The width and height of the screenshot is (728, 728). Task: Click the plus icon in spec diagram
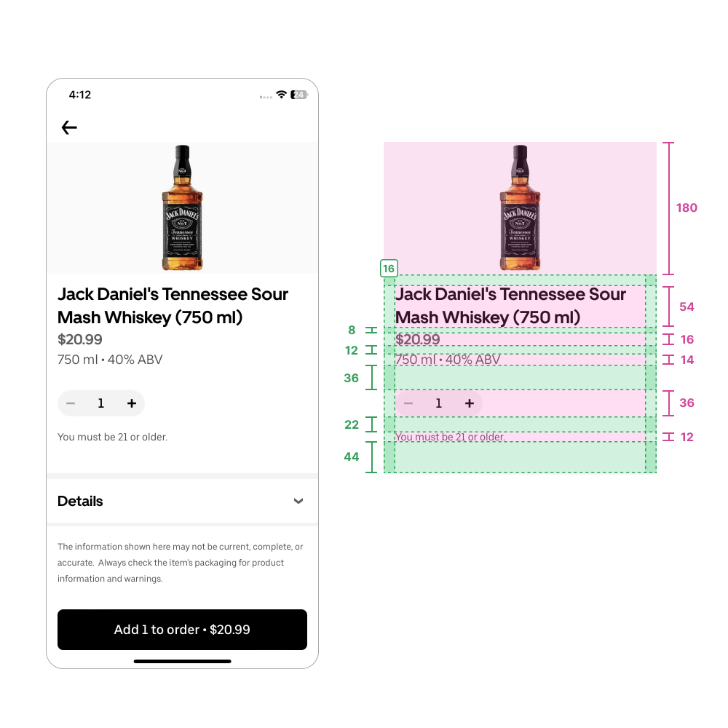[x=470, y=403]
